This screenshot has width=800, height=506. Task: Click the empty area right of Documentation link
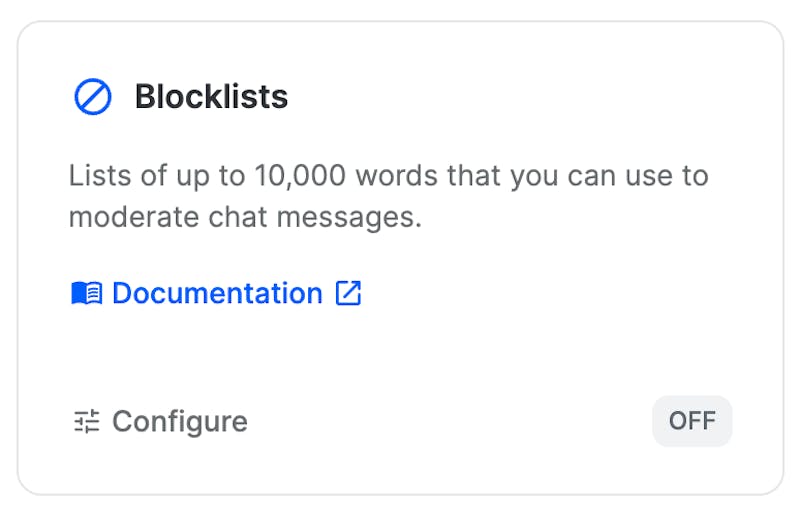pyautogui.click(x=550, y=293)
